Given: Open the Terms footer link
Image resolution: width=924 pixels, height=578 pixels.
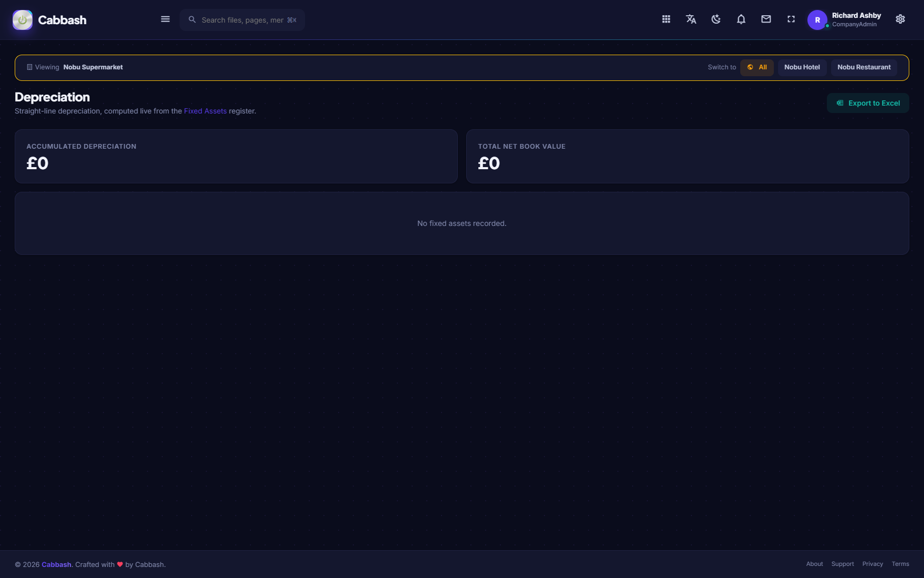Looking at the screenshot, I should coord(900,564).
